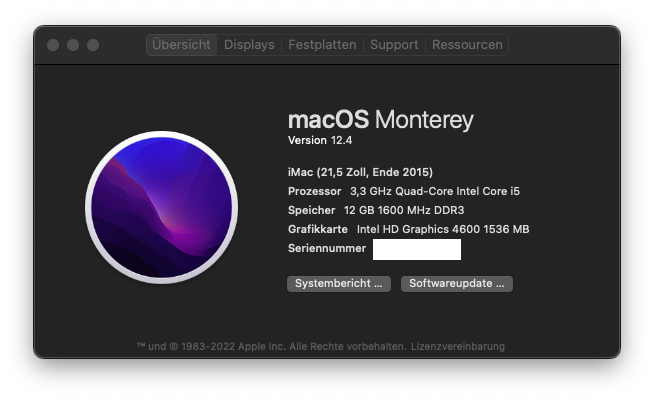The width and height of the screenshot is (654, 400).
Task: Show the Ressourcen tab
Action: pos(467,45)
